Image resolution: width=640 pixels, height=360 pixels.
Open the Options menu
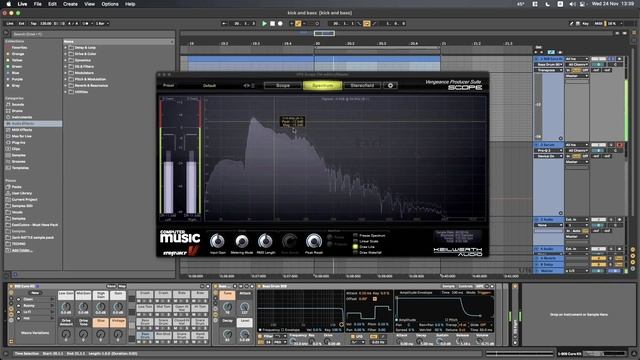click(x=110, y=4)
